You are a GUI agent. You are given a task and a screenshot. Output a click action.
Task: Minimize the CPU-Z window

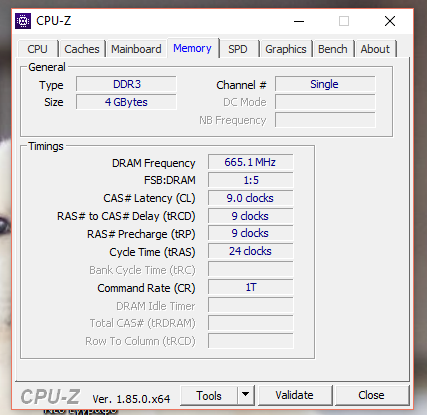(x=299, y=21)
